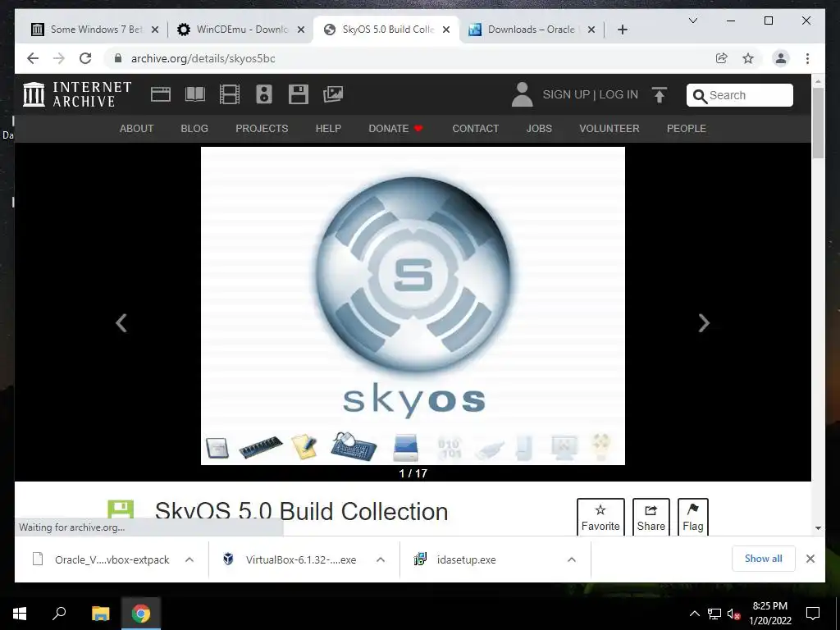This screenshot has width=840, height=630.
Task: Bookmark this page with the star
Action: (748, 58)
